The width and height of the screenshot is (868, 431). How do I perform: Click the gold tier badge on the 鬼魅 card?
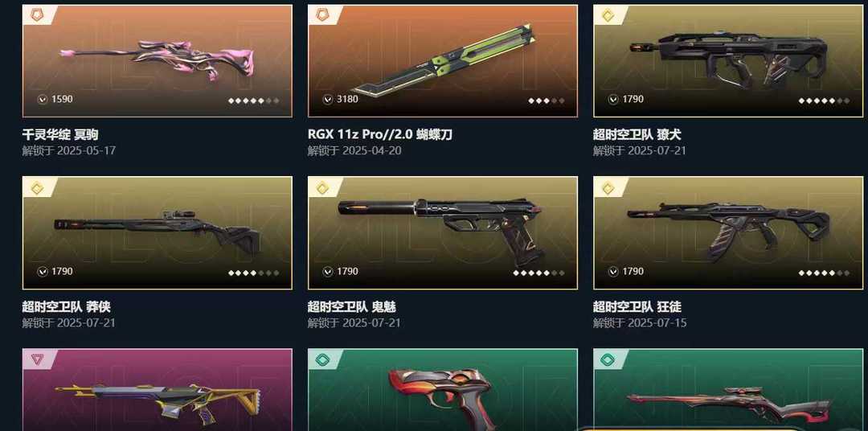[x=323, y=188]
